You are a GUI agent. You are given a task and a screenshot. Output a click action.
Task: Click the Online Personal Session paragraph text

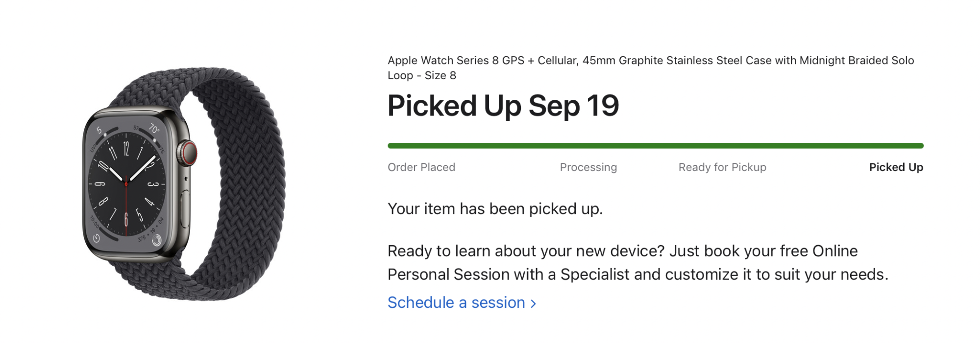coord(637,263)
